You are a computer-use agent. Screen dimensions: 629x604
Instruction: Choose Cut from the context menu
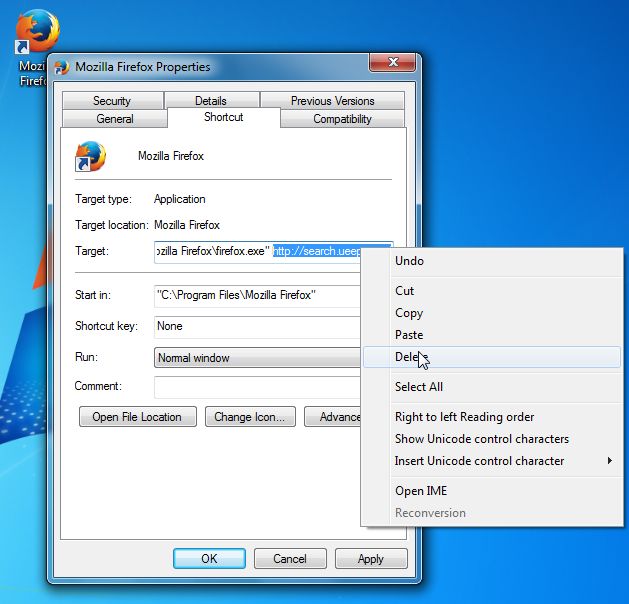pos(492,291)
